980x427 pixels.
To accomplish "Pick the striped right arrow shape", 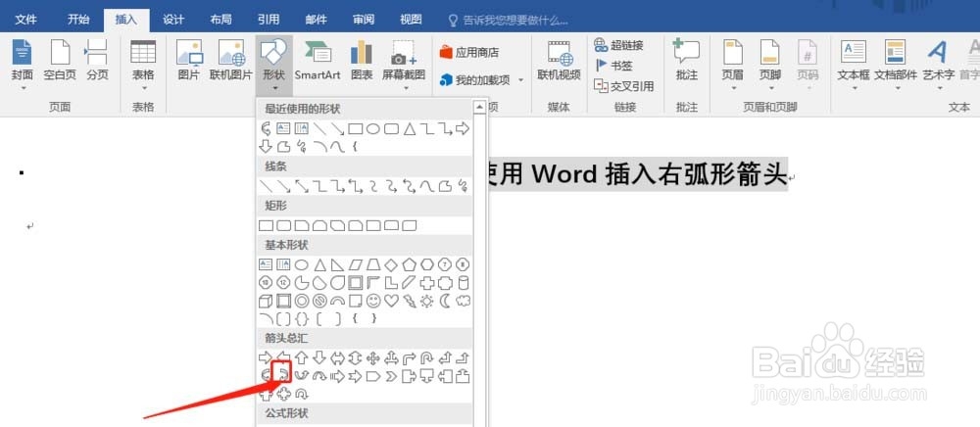I will coord(337,376).
